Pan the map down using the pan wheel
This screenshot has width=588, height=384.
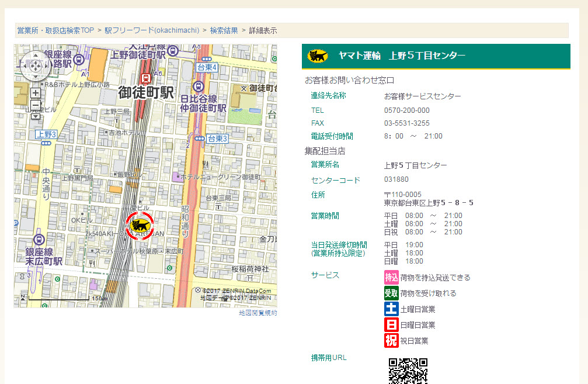coord(36,77)
